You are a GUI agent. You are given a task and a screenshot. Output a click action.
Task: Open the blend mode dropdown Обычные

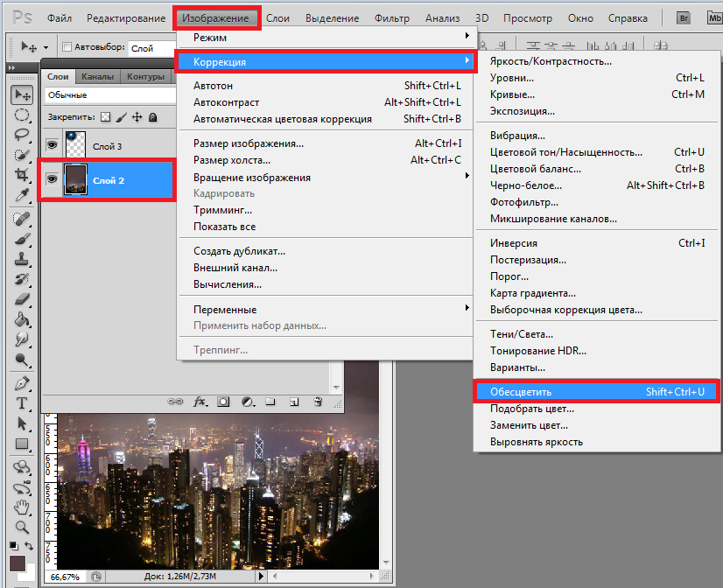[x=105, y=94]
